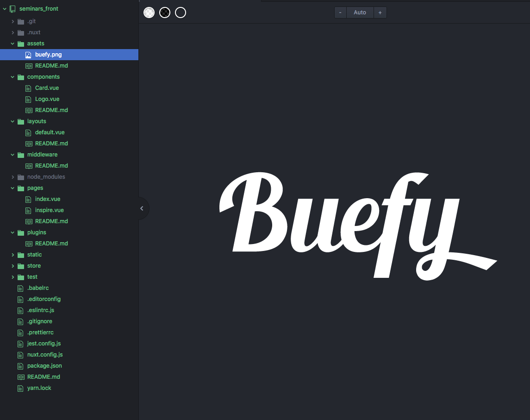This screenshot has width=530, height=420.
Task: Open README.md under pages
Action: pos(51,221)
